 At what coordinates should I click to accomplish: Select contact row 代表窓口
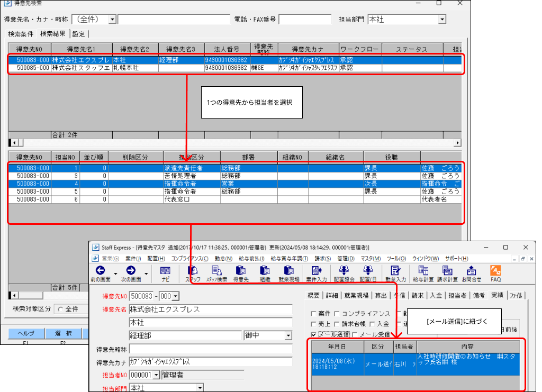click(x=235, y=199)
